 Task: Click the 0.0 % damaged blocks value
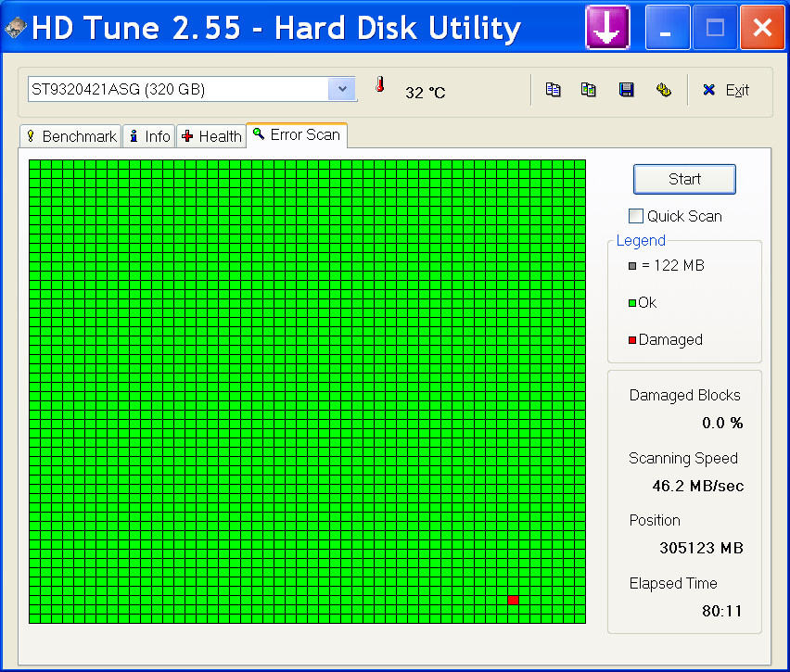722,423
